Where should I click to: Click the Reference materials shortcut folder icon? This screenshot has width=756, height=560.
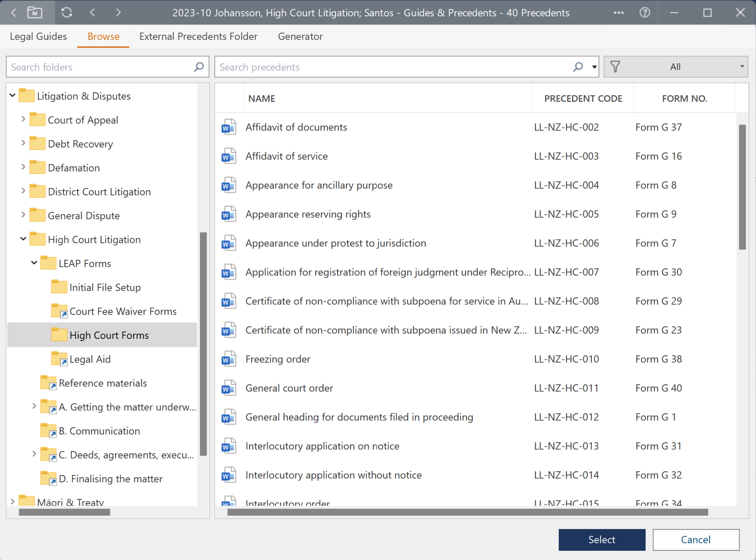pos(48,383)
